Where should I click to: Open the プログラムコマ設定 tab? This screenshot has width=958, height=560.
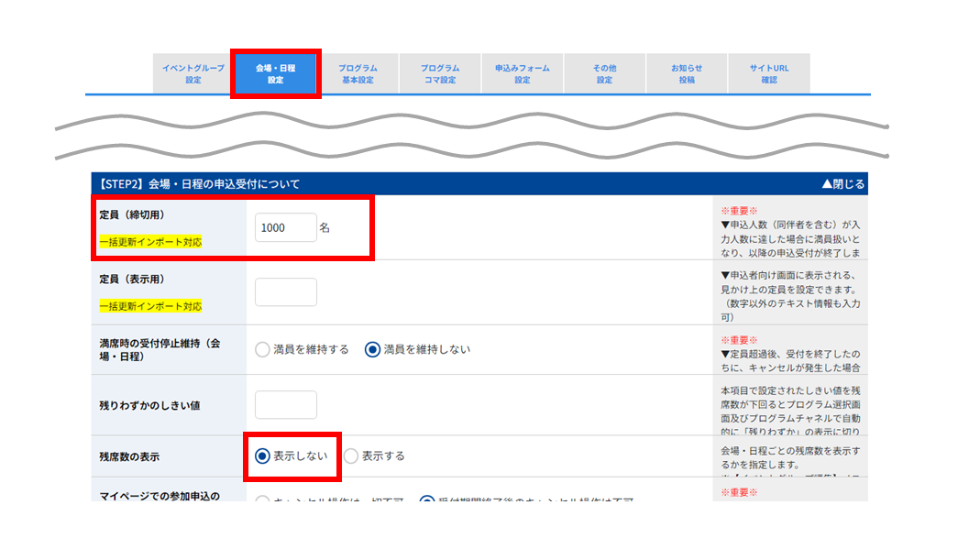440,74
